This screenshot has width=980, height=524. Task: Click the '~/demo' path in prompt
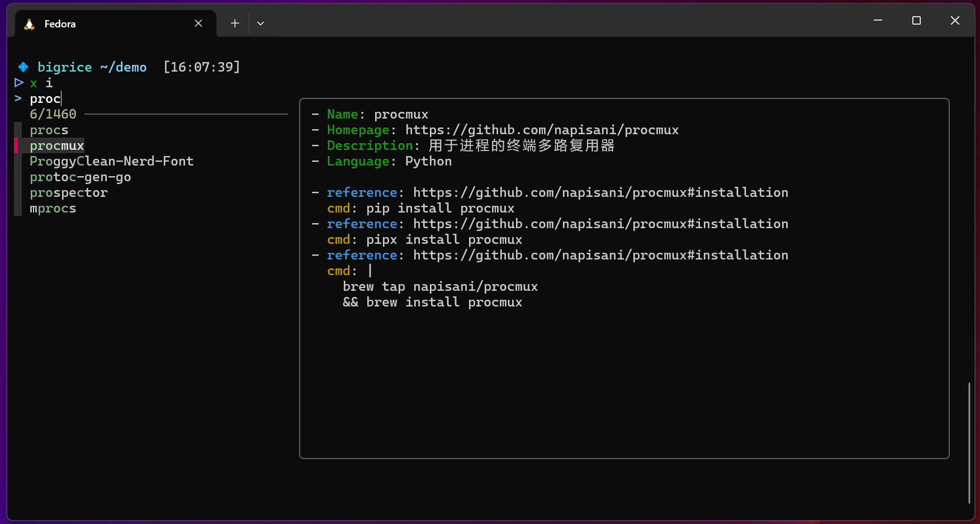pyautogui.click(x=124, y=67)
